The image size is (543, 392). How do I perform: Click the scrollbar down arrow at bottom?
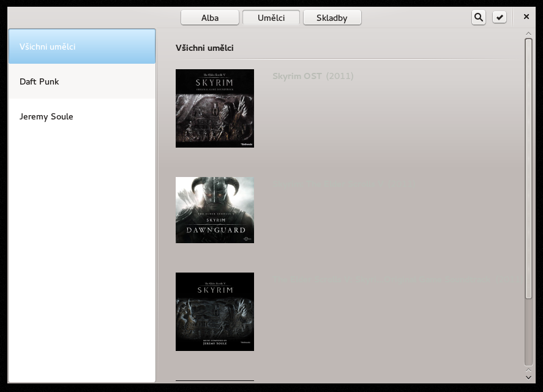pos(528,378)
